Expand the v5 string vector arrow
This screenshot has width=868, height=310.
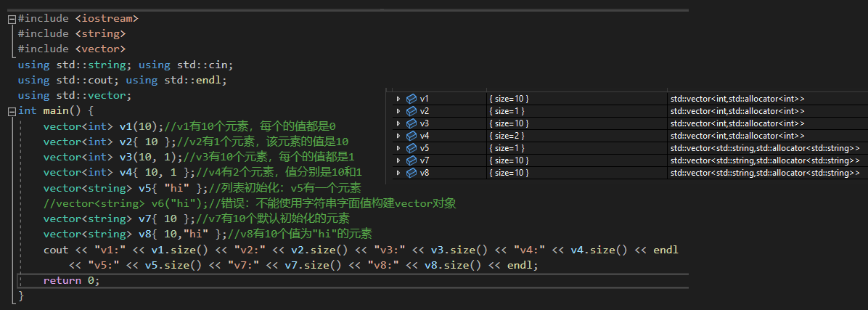398,148
